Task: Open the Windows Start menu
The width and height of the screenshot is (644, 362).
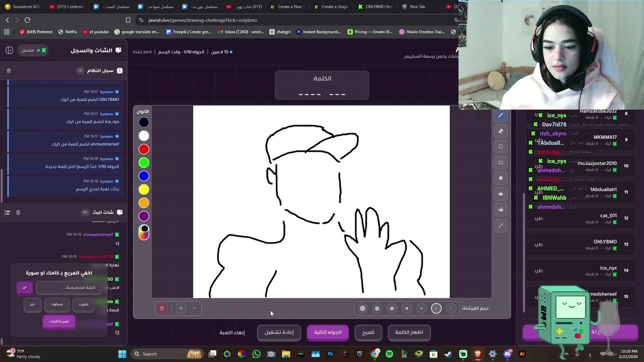Action: (x=122, y=354)
